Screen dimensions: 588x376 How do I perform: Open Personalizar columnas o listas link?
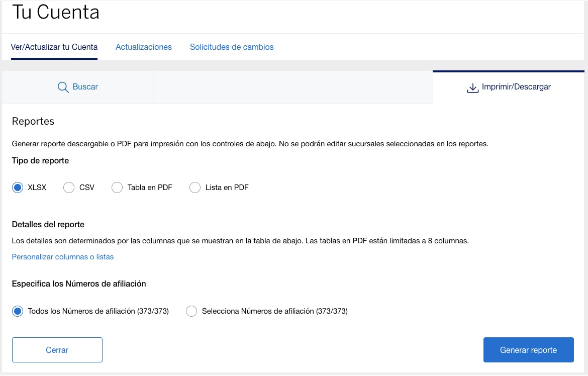[62, 257]
